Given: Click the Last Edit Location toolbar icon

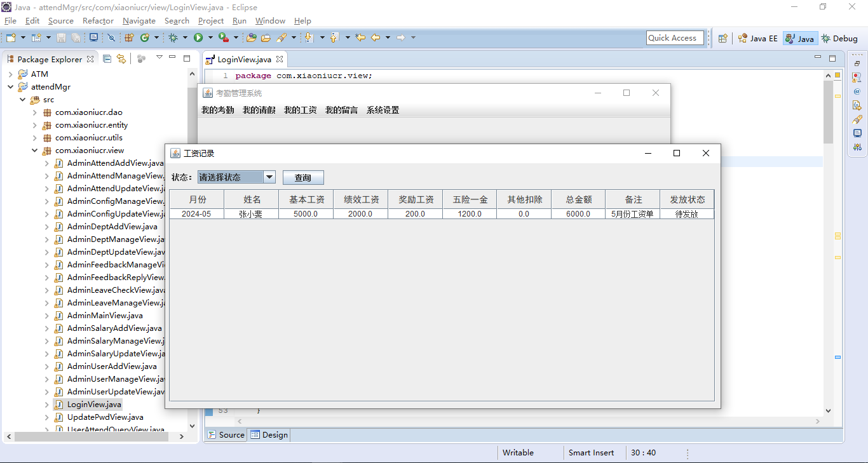Looking at the screenshot, I should click(360, 38).
